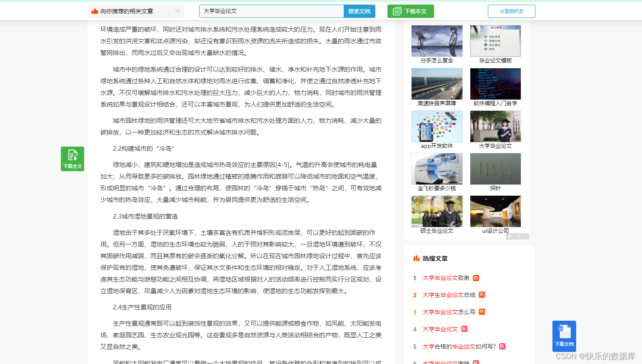
Task: Click the document icon inside the 下载本文 button
Action: tap(396, 11)
